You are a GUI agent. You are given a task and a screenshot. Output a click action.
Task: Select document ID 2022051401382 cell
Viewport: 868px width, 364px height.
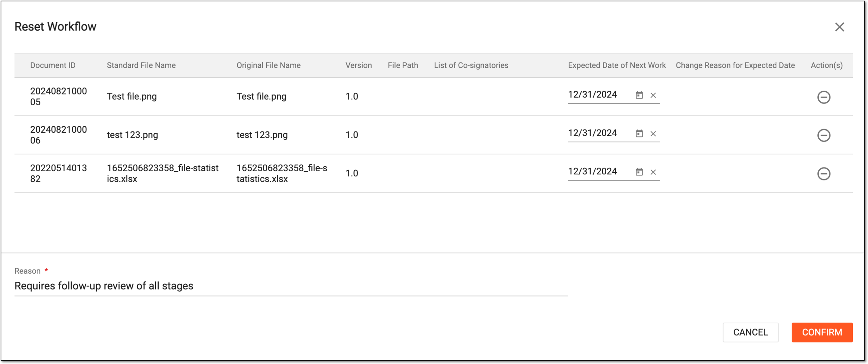pyautogui.click(x=58, y=173)
